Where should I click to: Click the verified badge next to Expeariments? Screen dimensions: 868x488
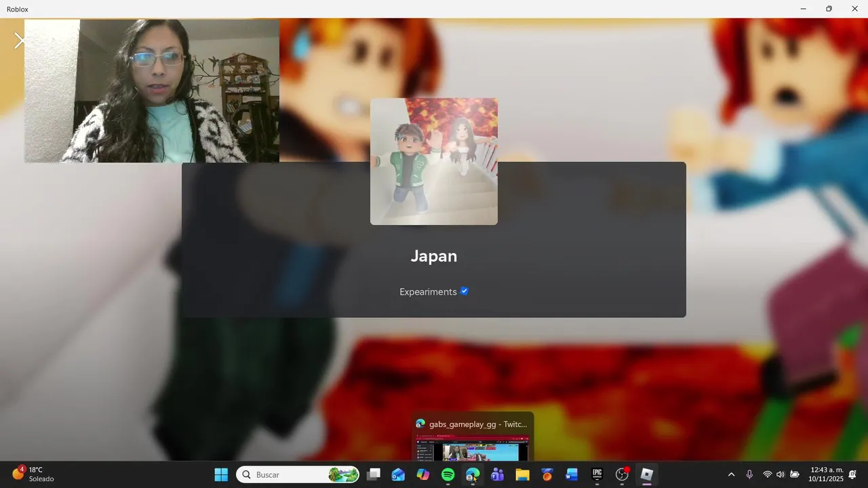pos(465,291)
